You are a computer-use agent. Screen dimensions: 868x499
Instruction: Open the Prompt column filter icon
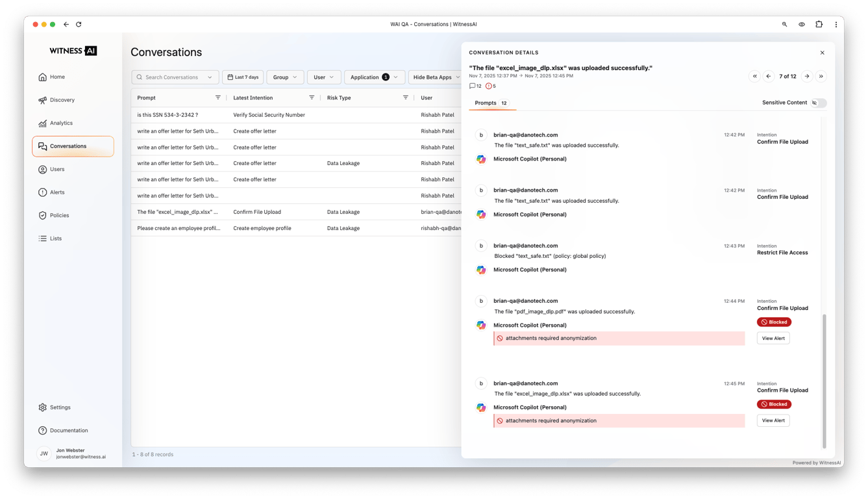tap(218, 97)
